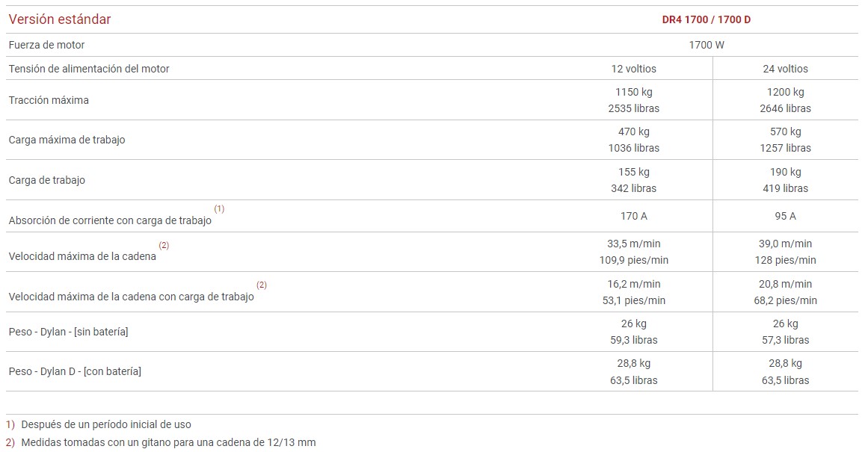This screenshot has width=868, height=452.
Task: Select the "12 voltios" cell
Action: 633,69
